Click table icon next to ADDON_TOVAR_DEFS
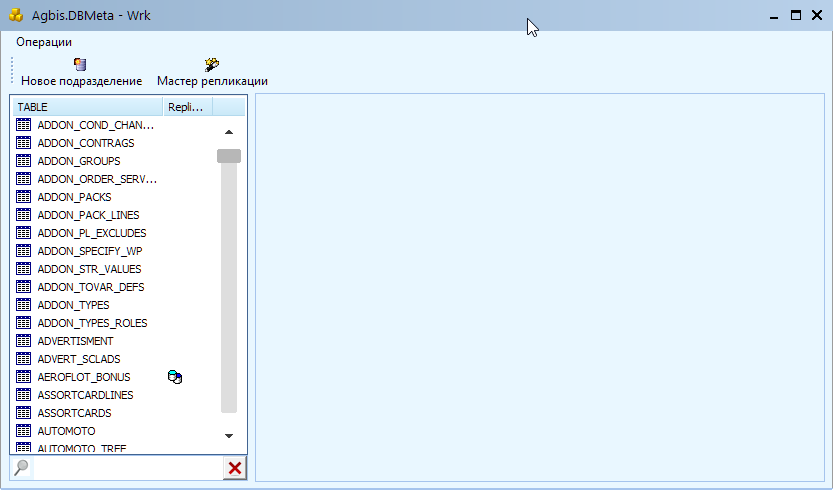This screenshot has width=833, height=490. click(x=23, y=287)
